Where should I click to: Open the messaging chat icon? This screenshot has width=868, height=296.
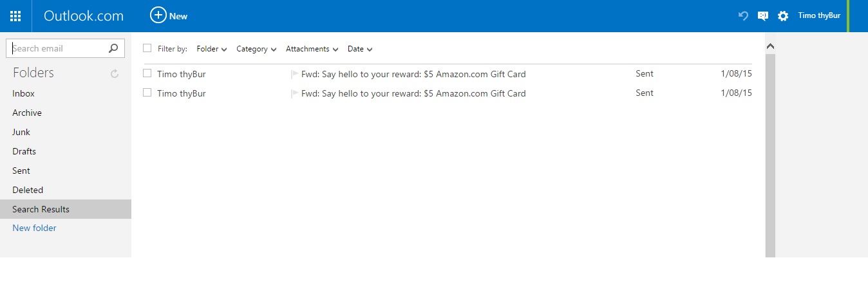click(763, 16)
